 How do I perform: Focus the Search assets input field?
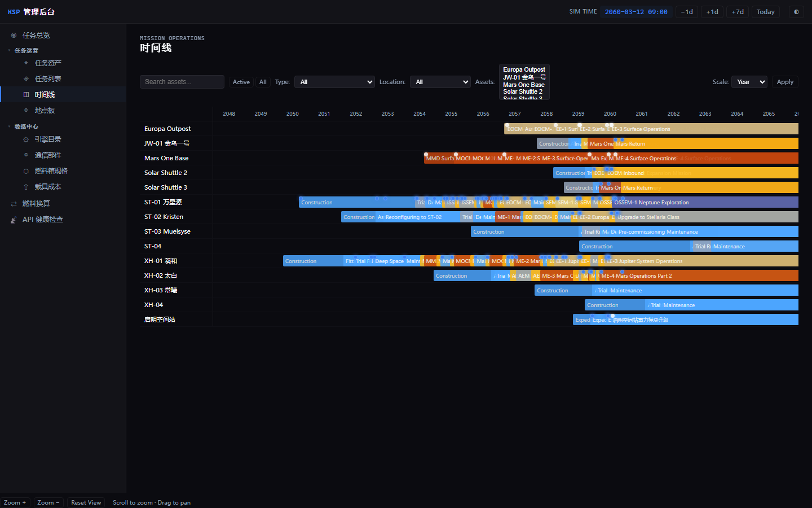point(182,82)
